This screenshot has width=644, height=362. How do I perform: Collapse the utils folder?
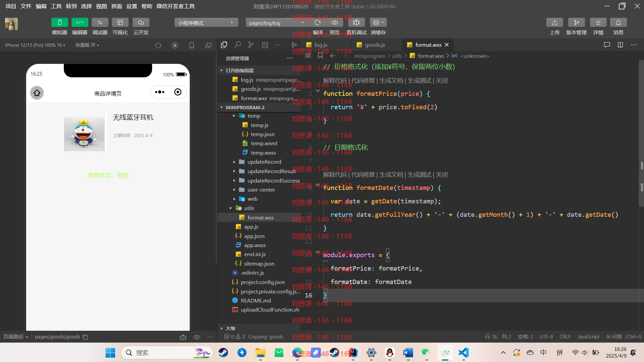(231, 208)
